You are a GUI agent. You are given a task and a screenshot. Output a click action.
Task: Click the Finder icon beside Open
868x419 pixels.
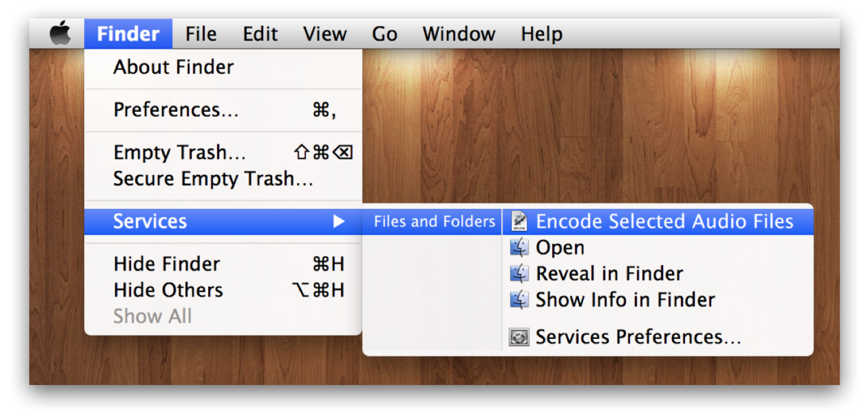coord(519,248)
